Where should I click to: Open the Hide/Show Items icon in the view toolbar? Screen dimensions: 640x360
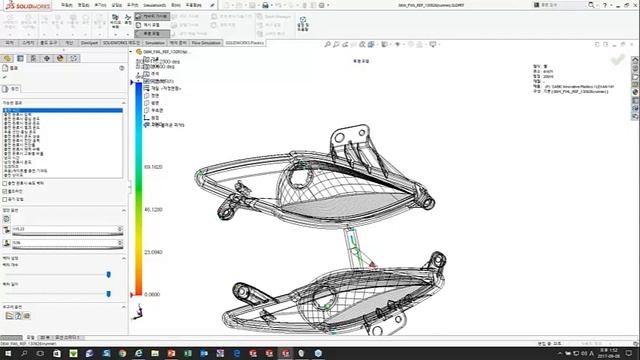pyautogui.click(x=398, y=44)
